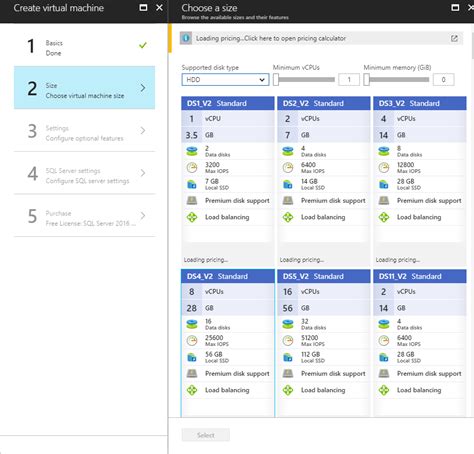The height and width of the screenshot is (454, 474).
Task: Click the DS4_V2 data disks icon
Action: click(192, 324)
